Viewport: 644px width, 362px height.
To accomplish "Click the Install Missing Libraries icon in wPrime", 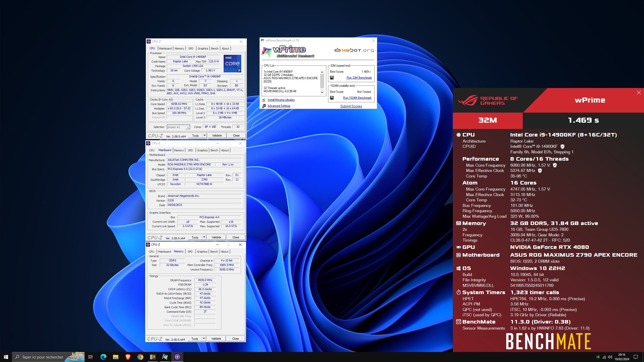I will [263, 100].
